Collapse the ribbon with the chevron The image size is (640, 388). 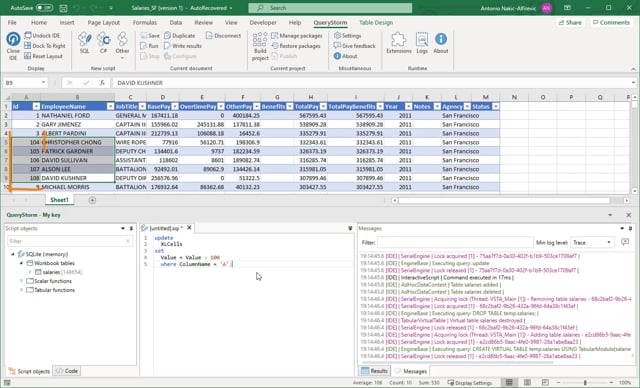(633, 69)
